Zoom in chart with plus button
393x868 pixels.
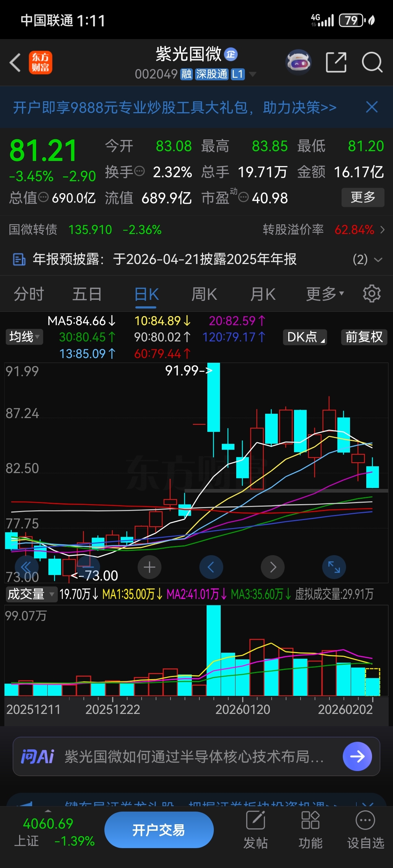(x=150, y=567)
